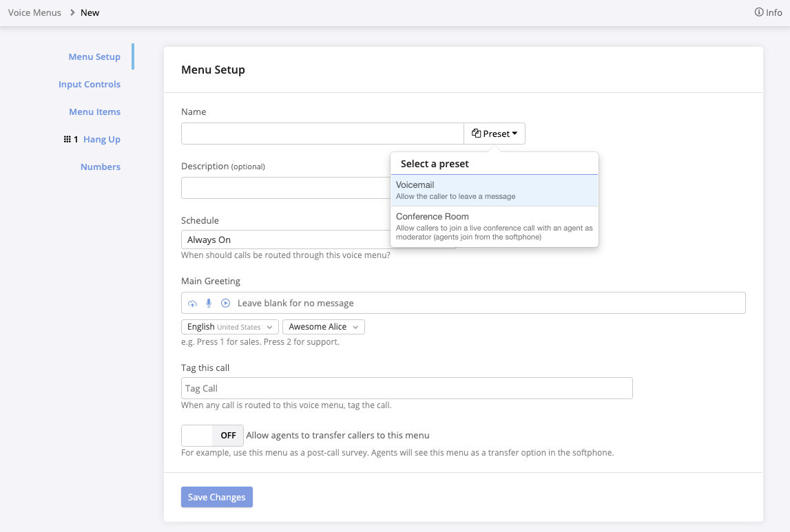Screen dimensions: 790x532
Task: Click the Save Changes button
Action: coord(217,498)
